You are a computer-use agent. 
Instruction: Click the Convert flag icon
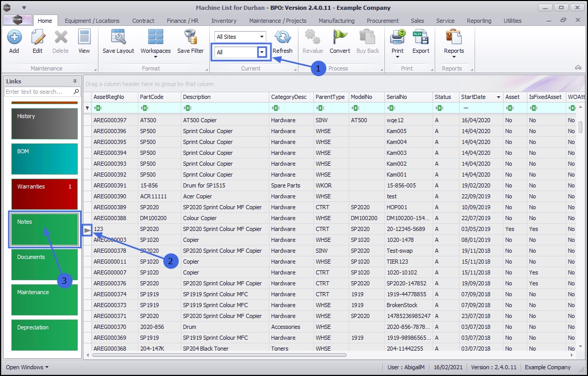(340, 41)
